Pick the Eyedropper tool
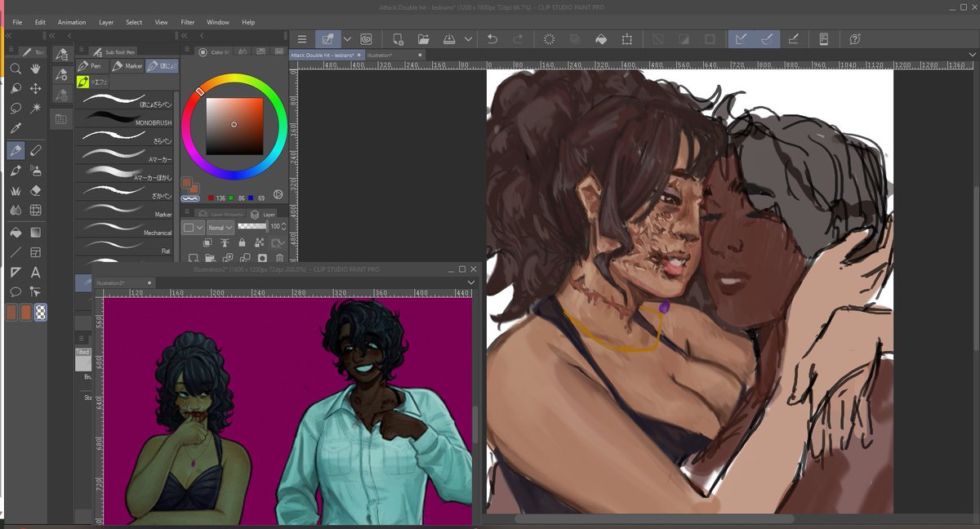 [16, 129]
